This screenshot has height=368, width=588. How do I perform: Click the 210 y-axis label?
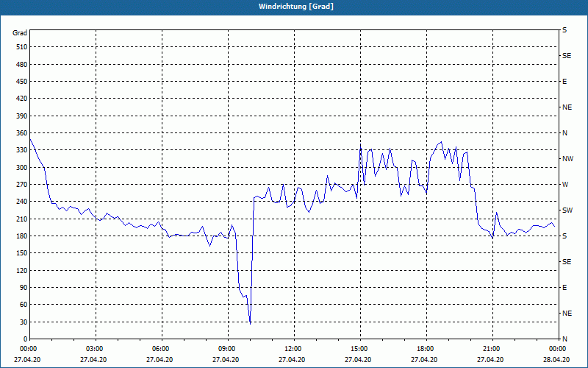pyautogui.click(x=22, y=219)
